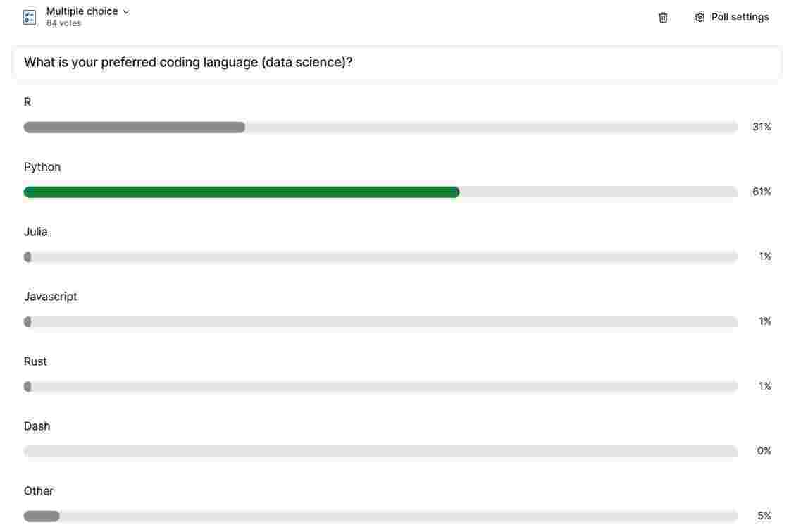Click the 31% result for R
Image resolution: width=789 pixels, height=532 pixels.
tap(762, 127)
